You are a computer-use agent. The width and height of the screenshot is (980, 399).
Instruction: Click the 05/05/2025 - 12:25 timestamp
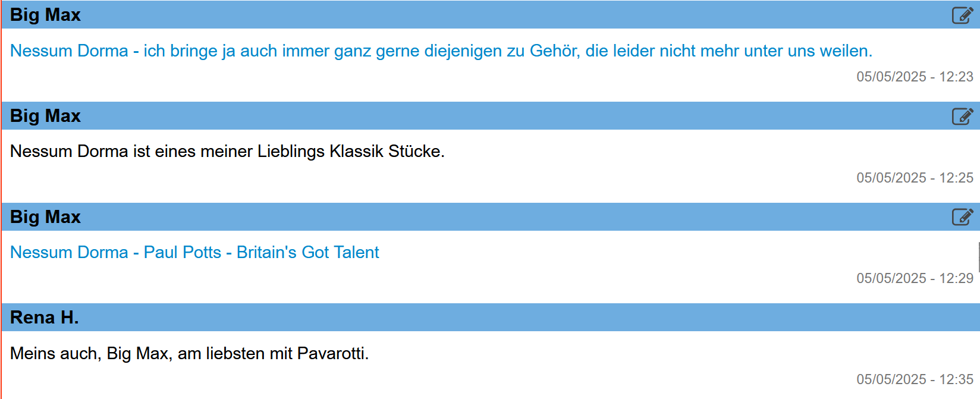(x=915, y=178)
